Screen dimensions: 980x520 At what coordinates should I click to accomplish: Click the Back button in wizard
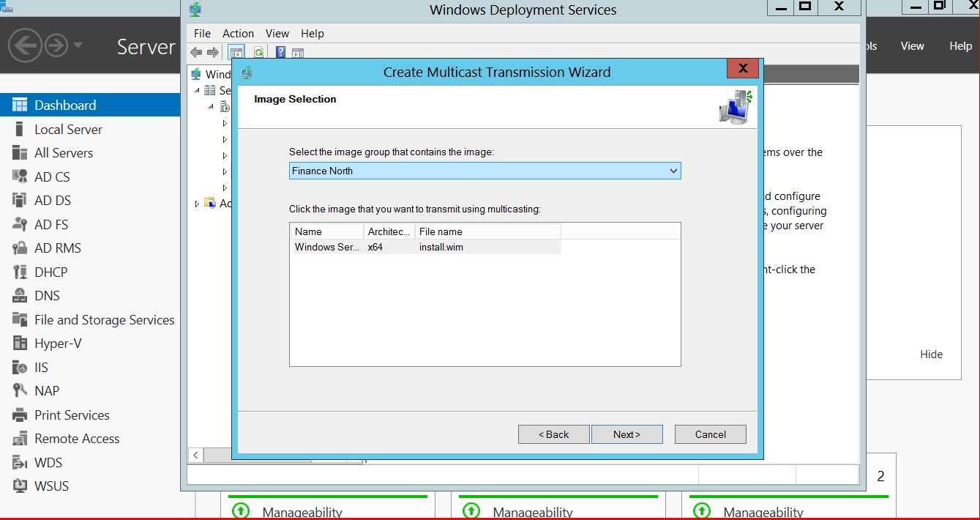(x=554, y=434)
